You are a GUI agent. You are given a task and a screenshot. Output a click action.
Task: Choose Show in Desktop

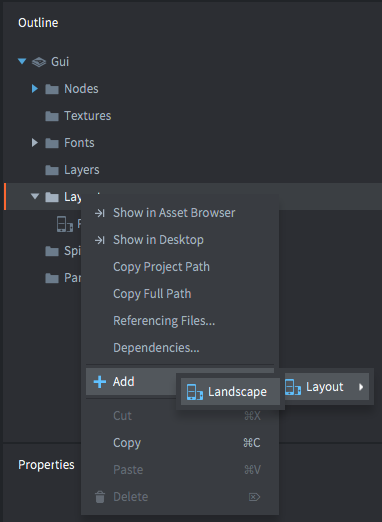coord(180,240)
